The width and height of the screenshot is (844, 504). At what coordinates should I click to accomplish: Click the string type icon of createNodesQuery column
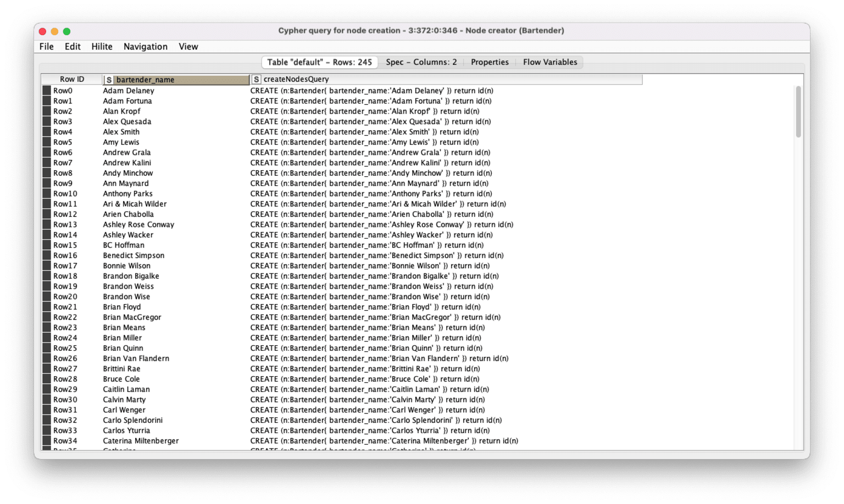256,80
